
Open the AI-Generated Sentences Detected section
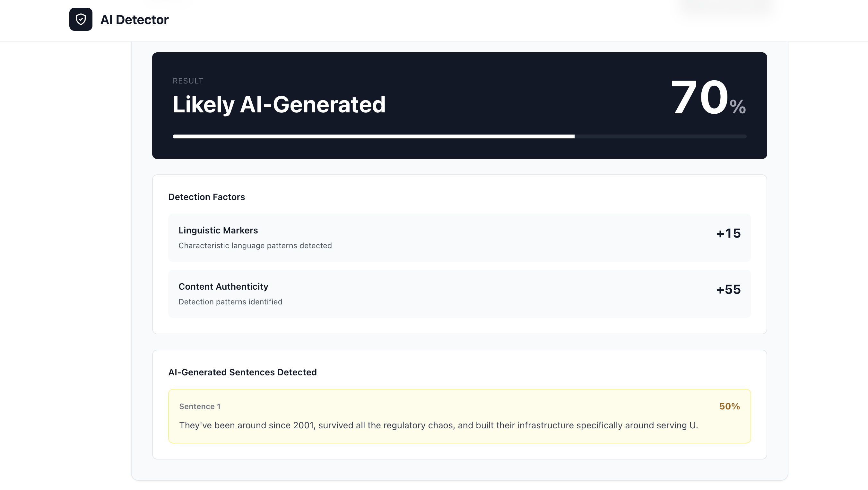click(x=243, y=372)
